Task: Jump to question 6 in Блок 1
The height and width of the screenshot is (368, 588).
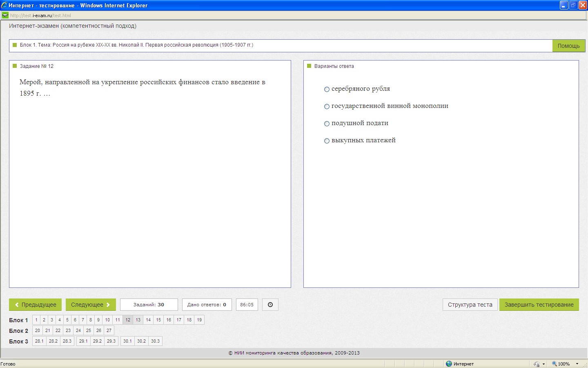Action: point(75,320)
